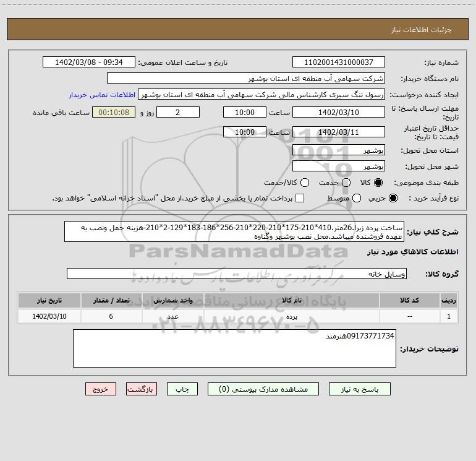Screen dimensions: 476x461
Task: Click the تعداد / مقدار column header
Action: (x=111, y=300)
